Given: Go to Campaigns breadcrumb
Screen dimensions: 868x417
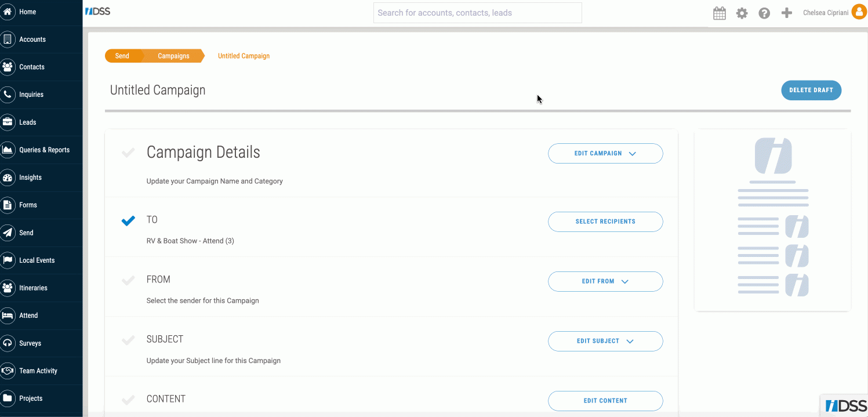Looking at the screenshot, I should (x=173, y=56).
